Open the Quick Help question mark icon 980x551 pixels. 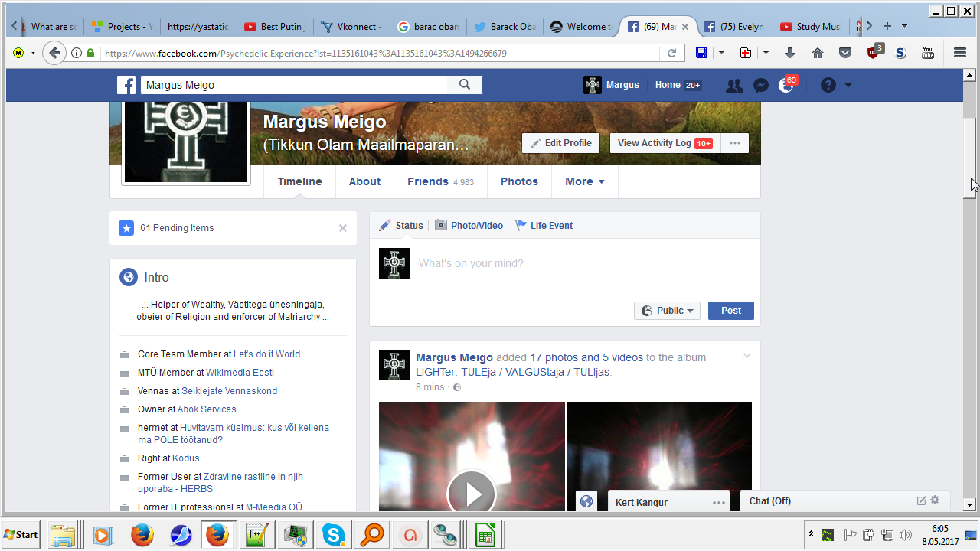coord(828,85)
